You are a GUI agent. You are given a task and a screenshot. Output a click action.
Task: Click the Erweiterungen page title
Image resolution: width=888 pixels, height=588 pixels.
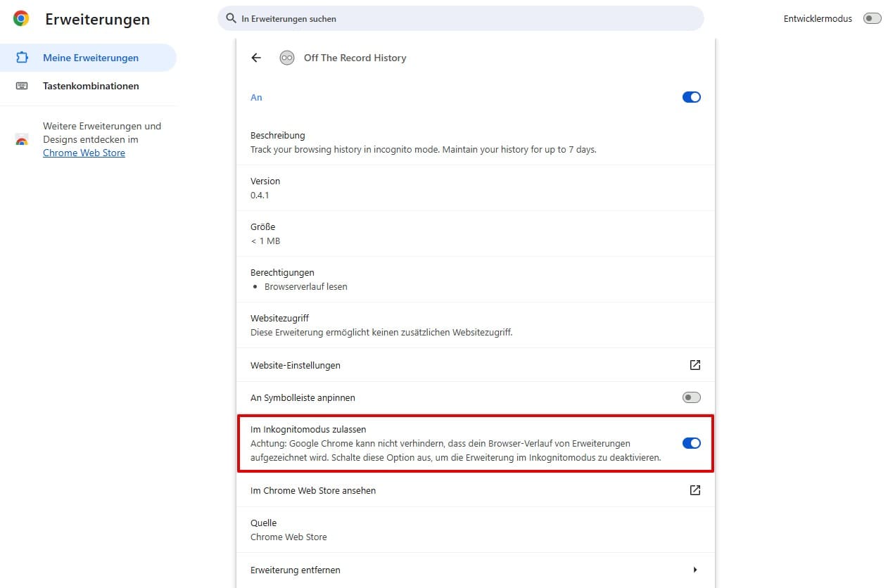pos(98,19)
